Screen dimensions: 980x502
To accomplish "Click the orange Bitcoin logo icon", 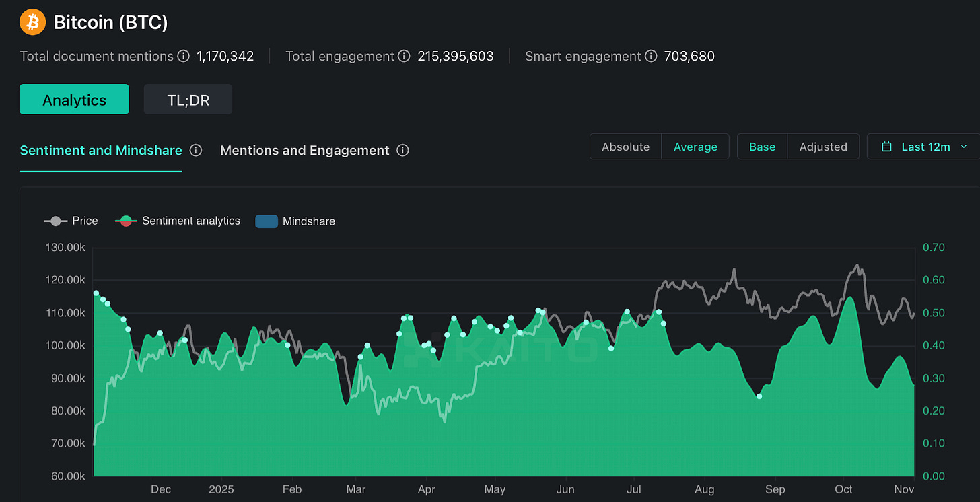I will [33, 22].
